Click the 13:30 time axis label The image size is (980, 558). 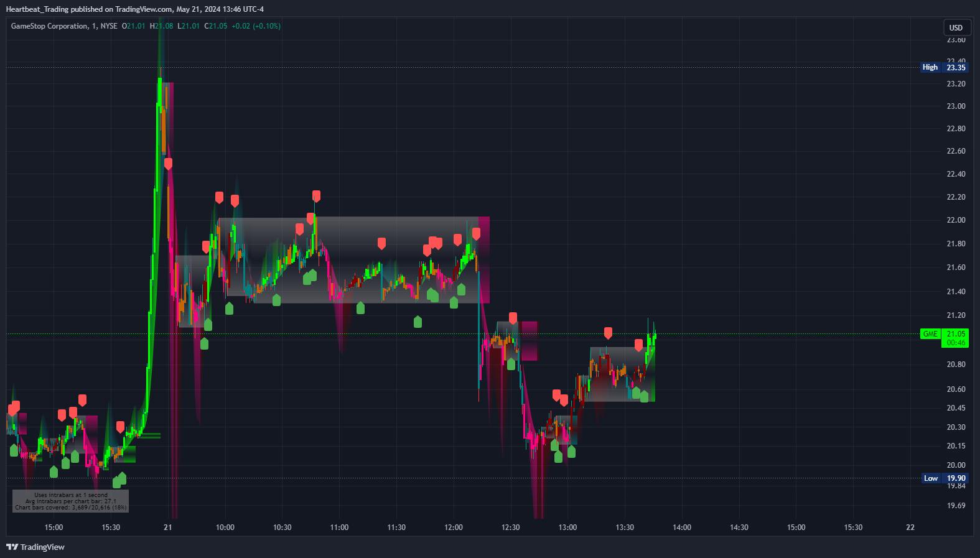(625, 528)
